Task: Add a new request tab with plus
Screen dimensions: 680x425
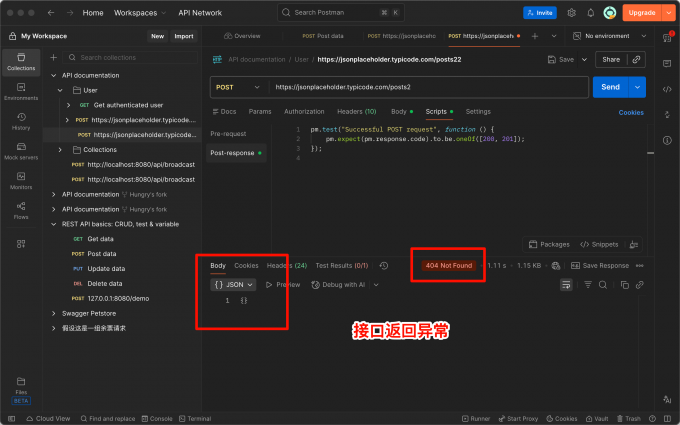Action: click(x=535, y=36)
